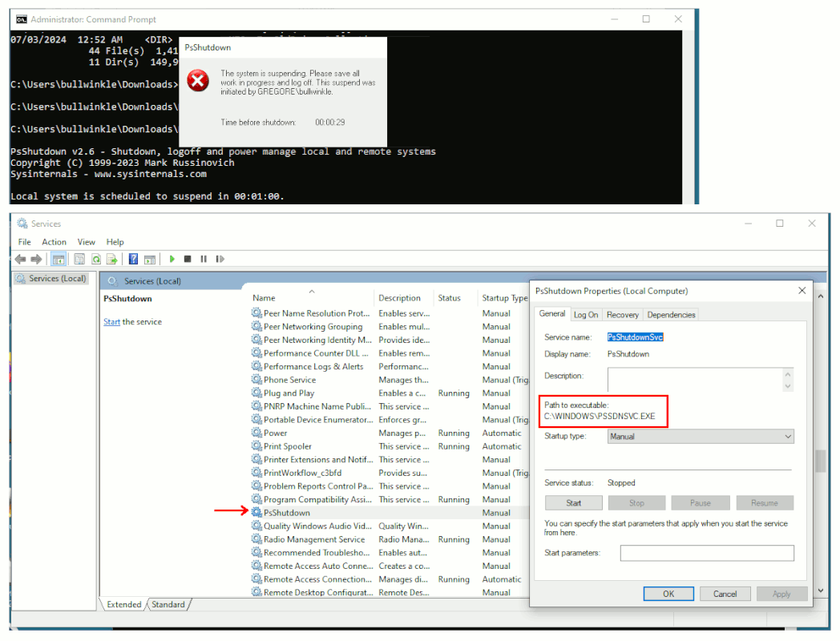The image size is (840, 641).
Task: Select 'Program Compatibility Assi...' service row
Action: point(390,499)
